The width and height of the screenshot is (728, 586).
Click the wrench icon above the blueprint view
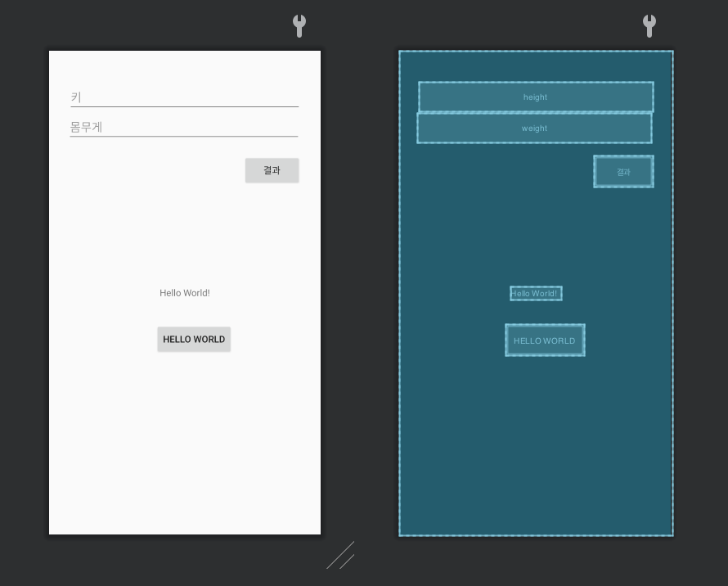[x=649, y=25]
